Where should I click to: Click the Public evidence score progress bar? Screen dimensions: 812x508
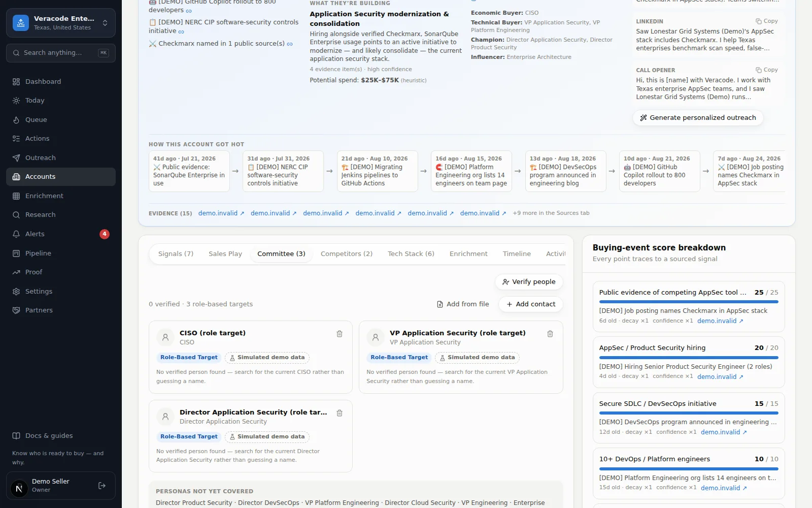pyautogui.click(x=689, y=302)
